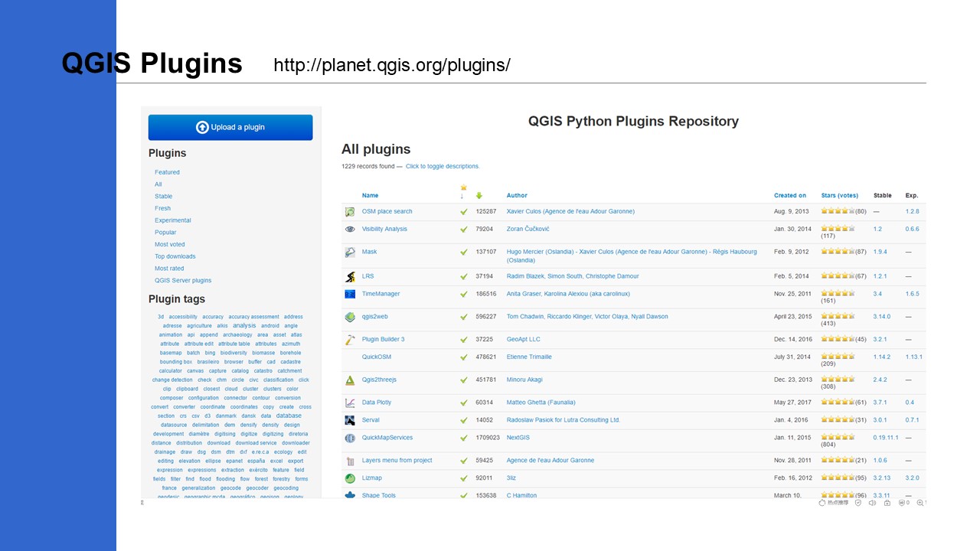Viewport: 980px width, 551px height.
Task: Sort table by Name column header
Action: coord(370,196)
